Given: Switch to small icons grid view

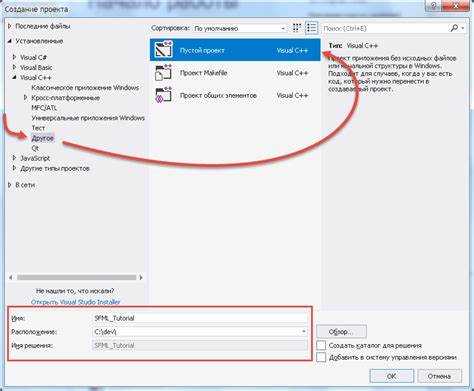Looking at the screenshot, I should click(296, 28).
